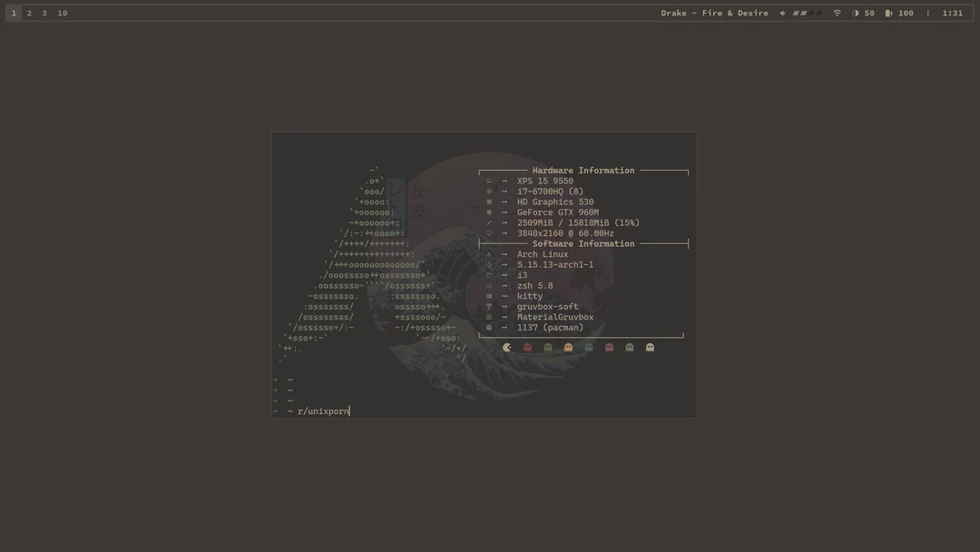Image resolution: width=980 pixels, height=552 pixels.
Task: Select the CPU icon next to i7-6700HQ
Action: [488, 191]
